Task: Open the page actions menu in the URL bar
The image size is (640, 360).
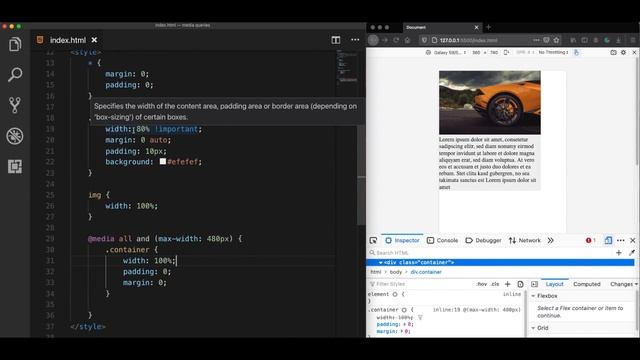Action: [x=536, y=40]
